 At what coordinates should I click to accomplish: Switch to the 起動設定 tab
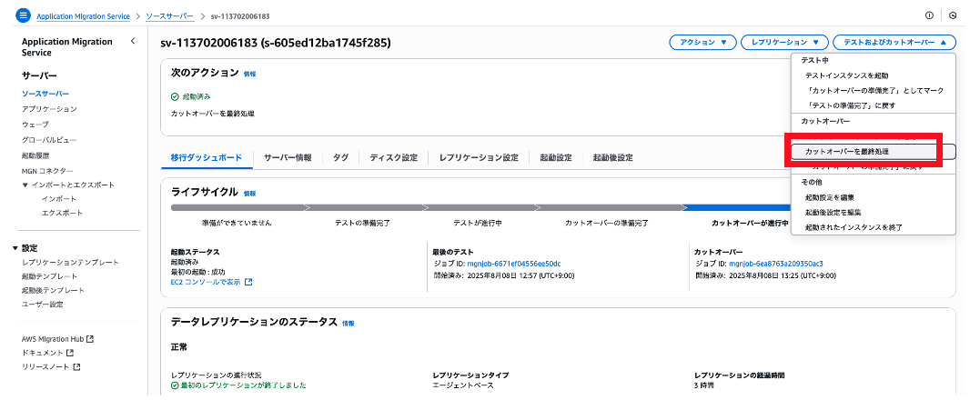556,158
